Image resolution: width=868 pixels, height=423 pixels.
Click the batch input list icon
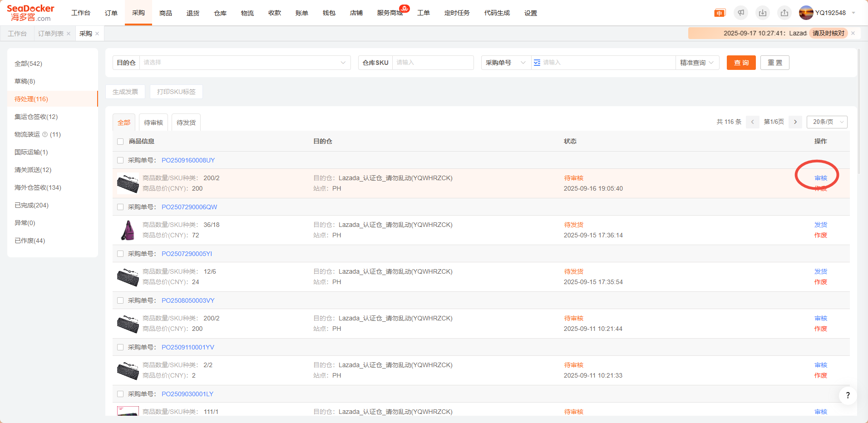(537, 63)
